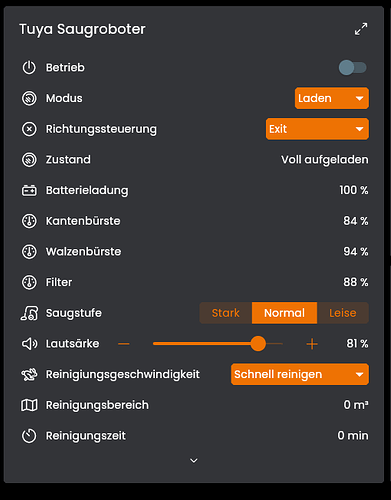Click the vacuum icon next to Saugstufe
The image size is (391, 500).
[x=29, y=313]
